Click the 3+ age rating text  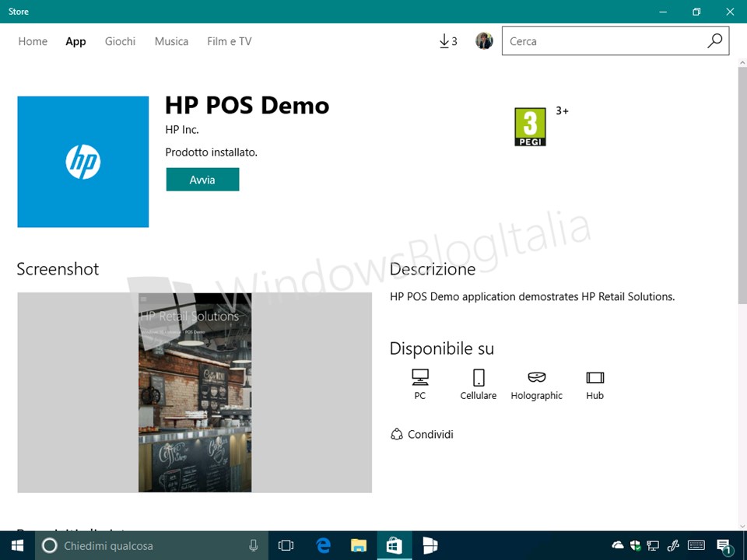(562, 111)
